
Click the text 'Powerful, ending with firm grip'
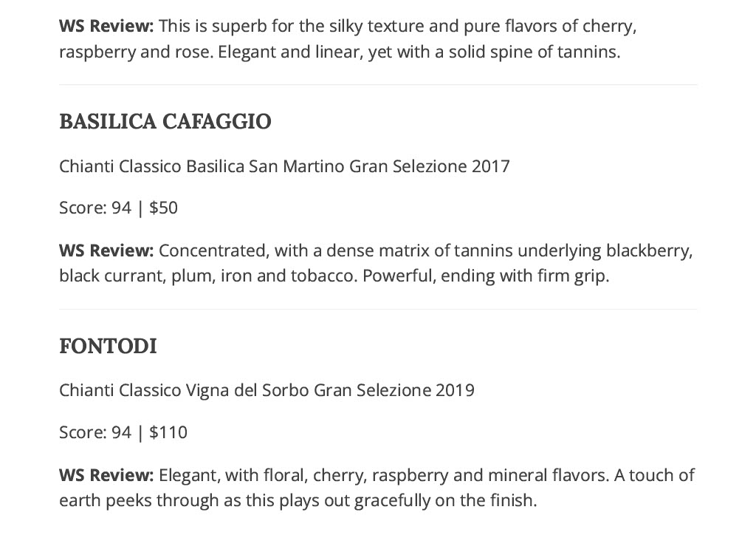click(x=485, y=276)
